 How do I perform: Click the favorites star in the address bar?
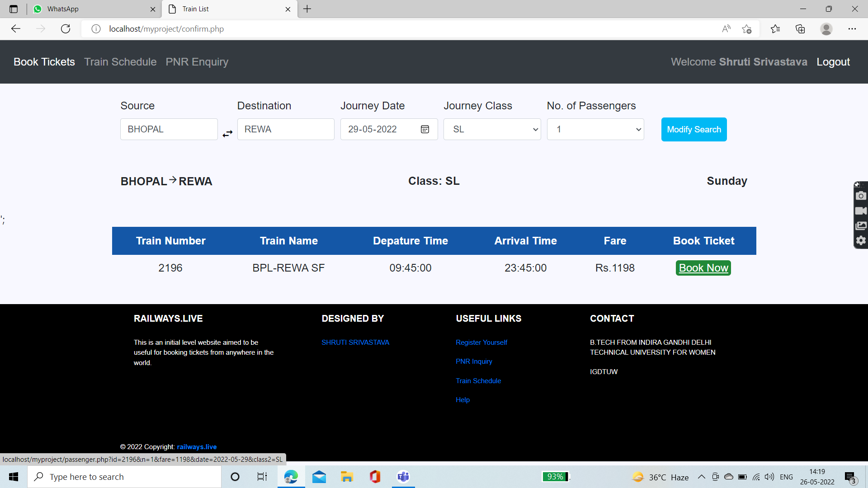747,28
